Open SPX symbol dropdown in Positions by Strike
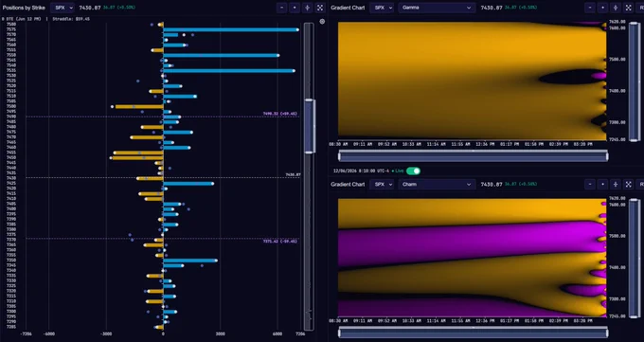This screenshot has width=644, height=342. (63, 8)
